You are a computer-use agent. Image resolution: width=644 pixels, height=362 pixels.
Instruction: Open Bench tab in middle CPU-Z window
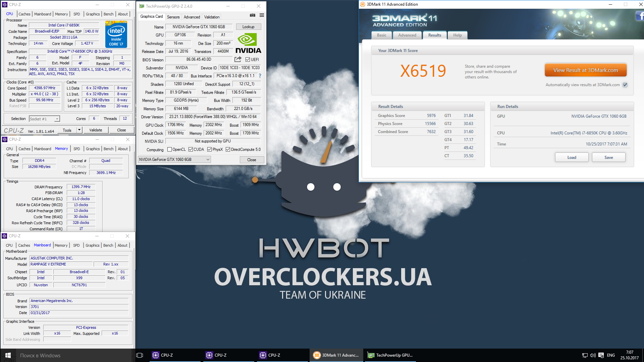coord(108,149)
